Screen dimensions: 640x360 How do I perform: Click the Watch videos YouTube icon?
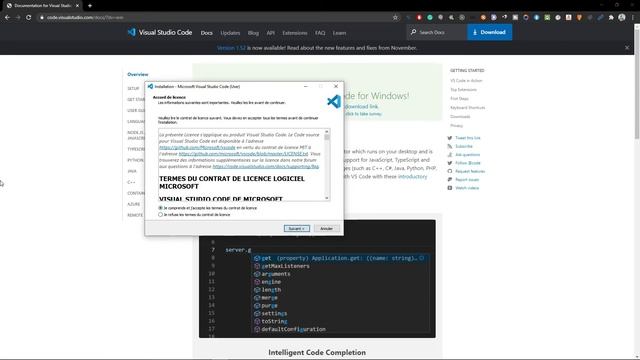pyautogui.click(x=450, y=188)
